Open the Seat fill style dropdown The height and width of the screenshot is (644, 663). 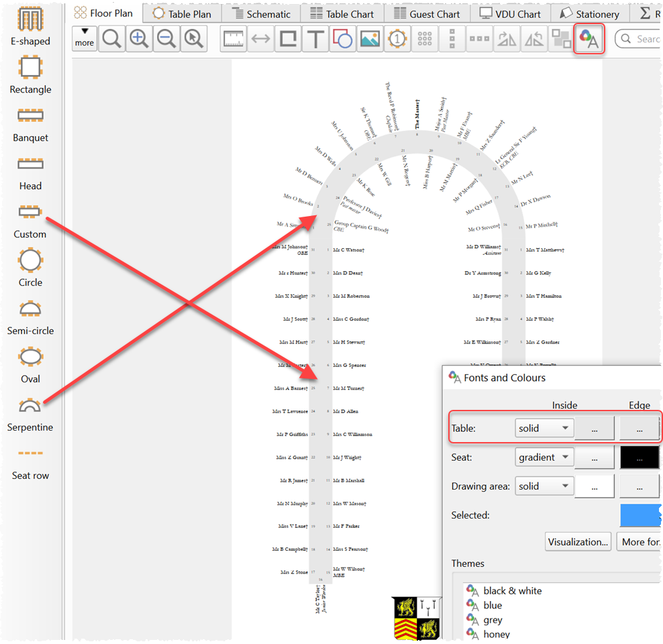(x=544, y=458)
